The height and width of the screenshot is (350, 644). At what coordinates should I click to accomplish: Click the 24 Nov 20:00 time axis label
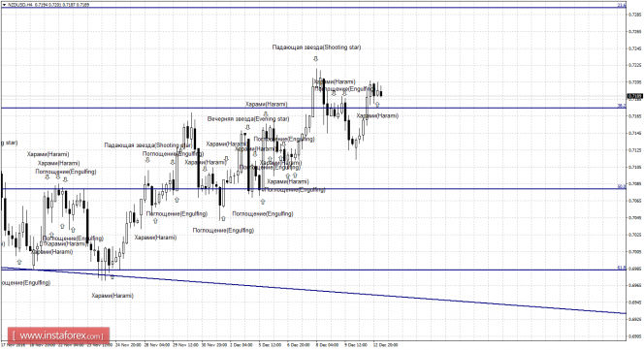[129, 345]
